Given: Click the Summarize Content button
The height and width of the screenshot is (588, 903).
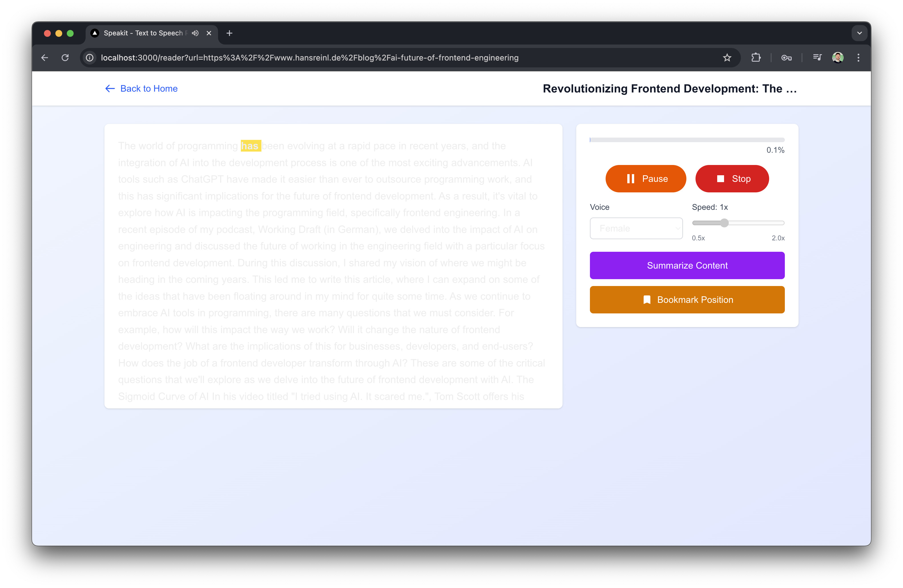Looking at the screenshot, I should tap(687, 265).
